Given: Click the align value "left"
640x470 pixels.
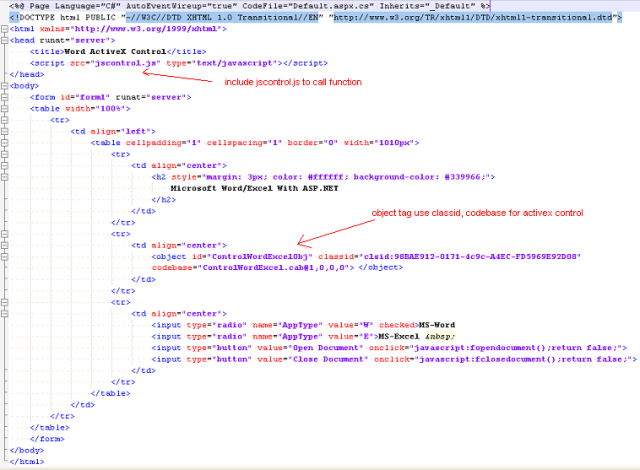Looking at the screenshot, I should (x=136, y=132).
